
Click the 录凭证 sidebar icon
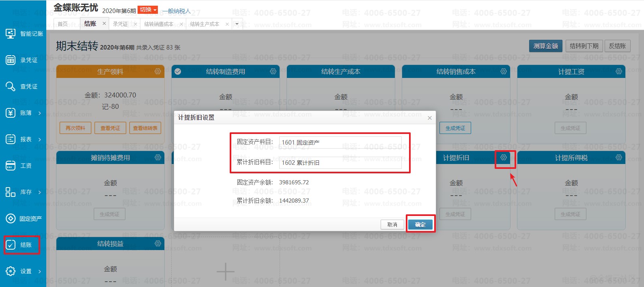11,60
